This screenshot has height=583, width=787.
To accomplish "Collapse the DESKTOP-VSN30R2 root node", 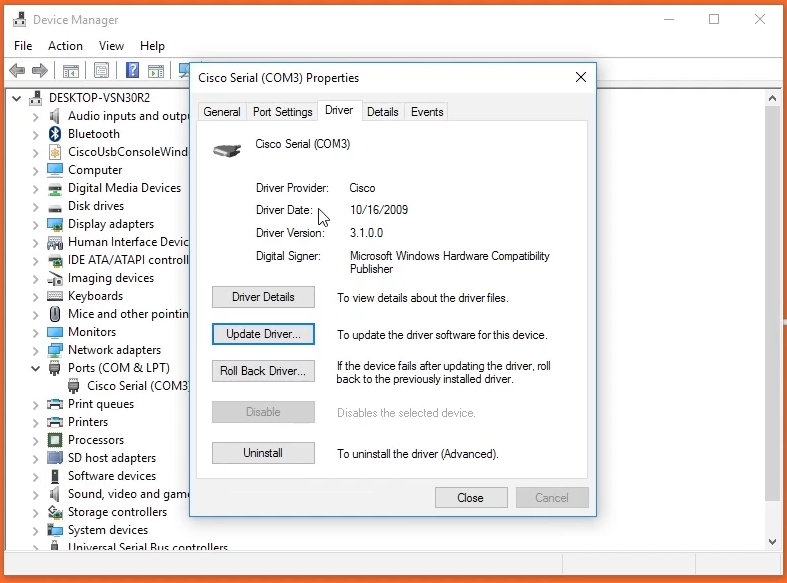I will tap(17, 98).
